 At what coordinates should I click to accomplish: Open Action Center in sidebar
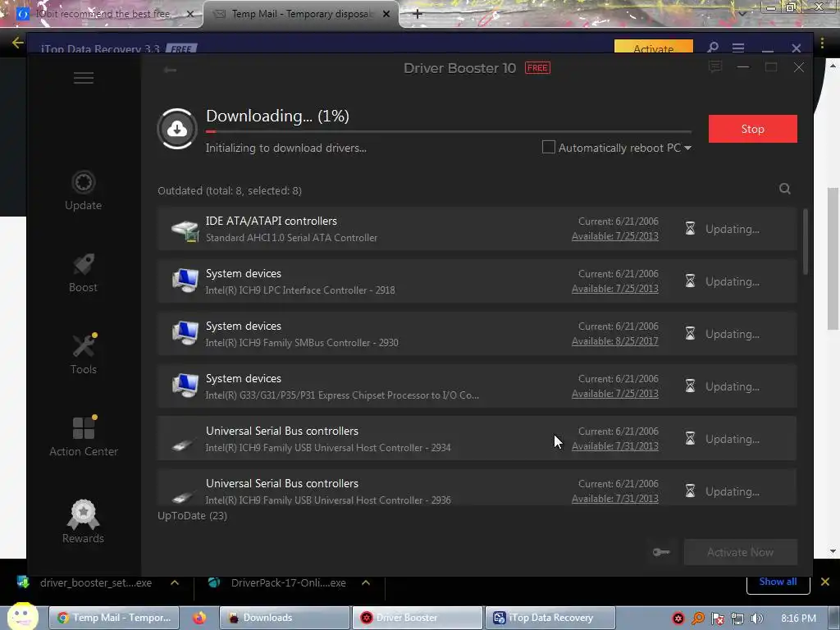[84, 436]
